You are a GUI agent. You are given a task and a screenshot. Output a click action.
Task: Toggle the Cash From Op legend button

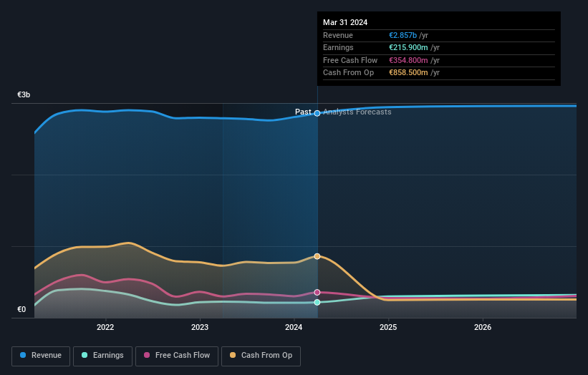tap(261, 356)
